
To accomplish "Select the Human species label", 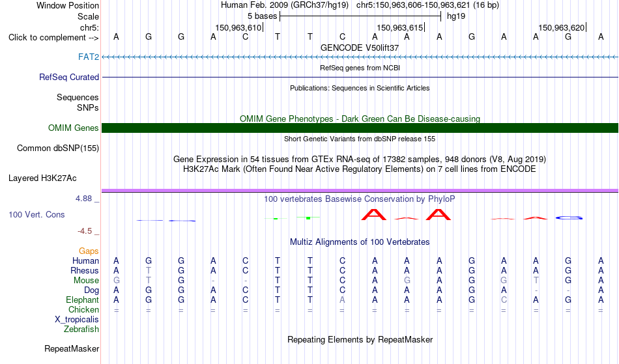I will pos(85,260).
